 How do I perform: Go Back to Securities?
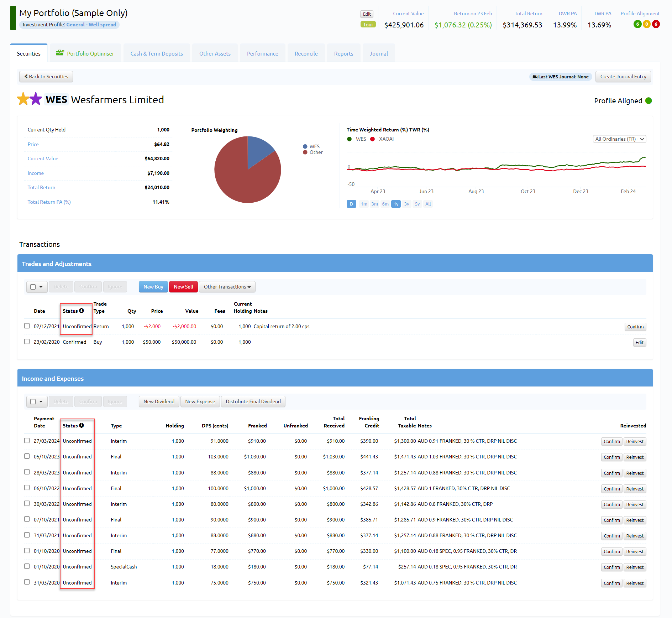click(x=46, y=77)
